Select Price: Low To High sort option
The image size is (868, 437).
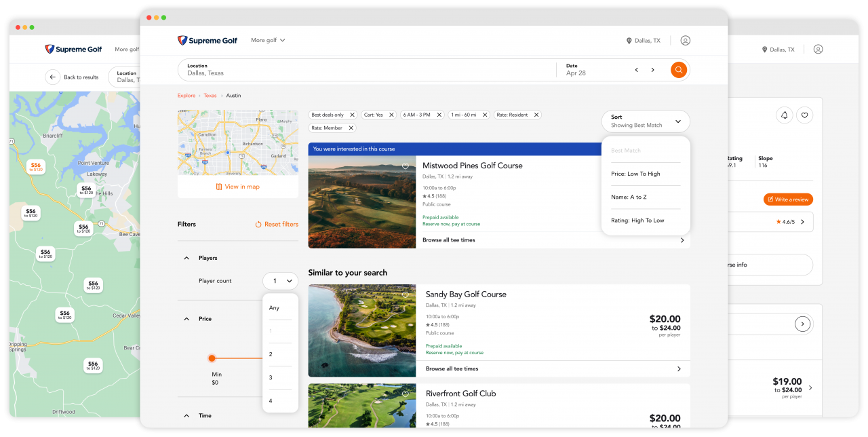click(635, 174)
